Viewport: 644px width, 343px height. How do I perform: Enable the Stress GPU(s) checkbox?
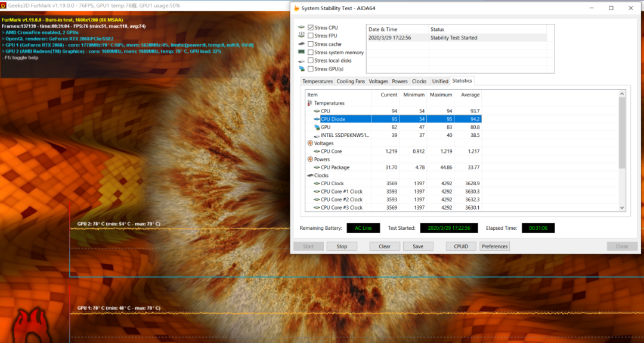click(311, 68)
